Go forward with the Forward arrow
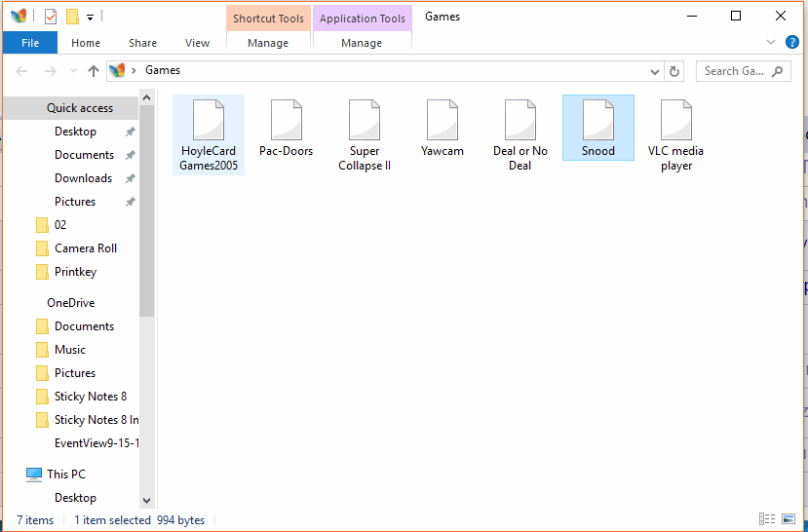Viewport: 808px width, 532px height. [50, 70]
